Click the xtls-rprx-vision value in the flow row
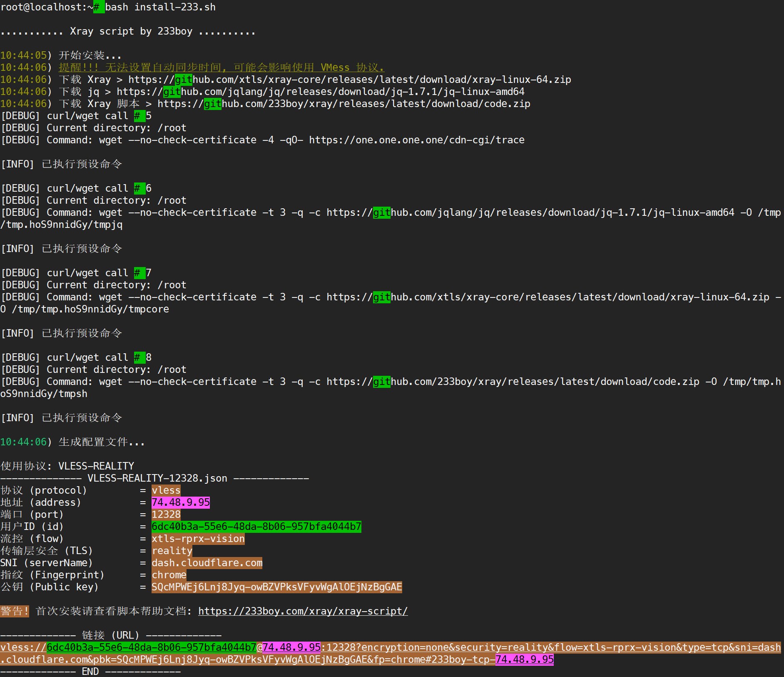The width and height of the screenshot is (784, 677). pos(198,539)
